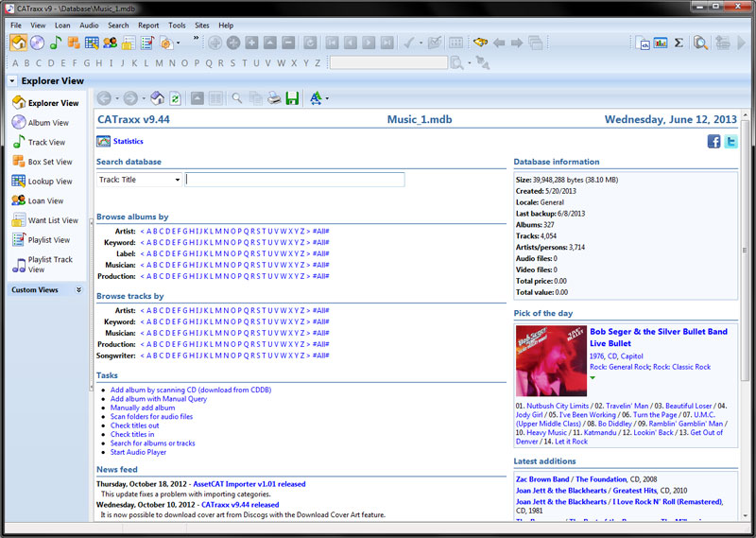Open Bob Seger & the Silver Bullet Band link
Screen dimensions: 756x538
(659, 332)
